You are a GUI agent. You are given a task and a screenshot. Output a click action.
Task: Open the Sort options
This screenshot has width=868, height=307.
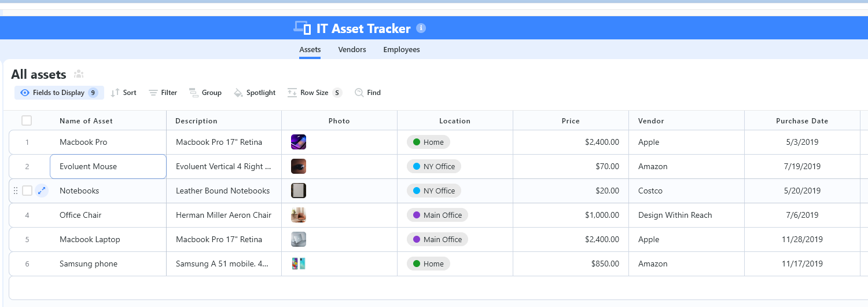tap(124, 93)
